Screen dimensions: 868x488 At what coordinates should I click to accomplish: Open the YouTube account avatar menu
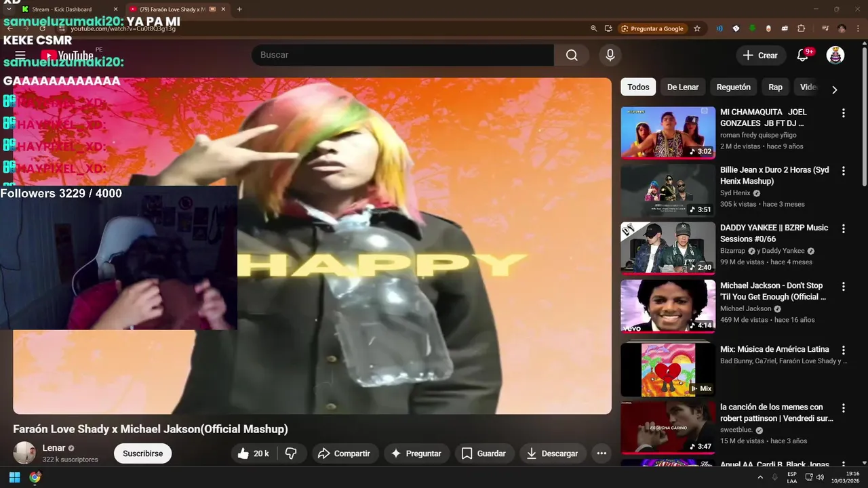click(835, 55)
